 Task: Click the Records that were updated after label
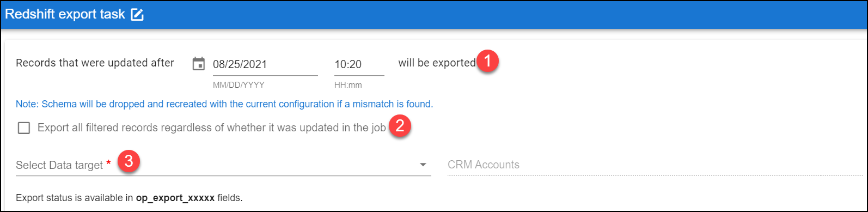[x=95, y=63]
